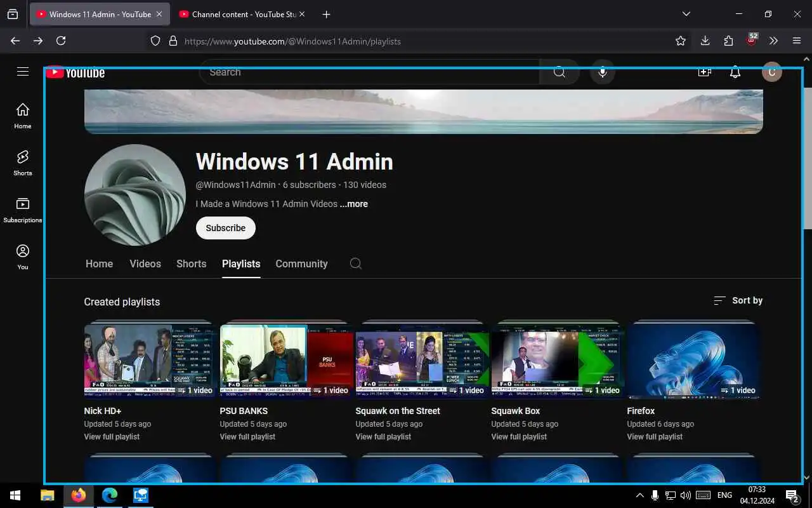Open the Create video button
This screenshot has height=508, width=812.
coord(704,72)
